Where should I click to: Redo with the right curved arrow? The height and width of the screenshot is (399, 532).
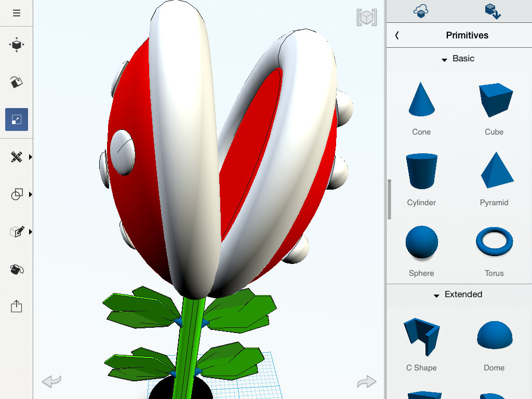(367, 381)
